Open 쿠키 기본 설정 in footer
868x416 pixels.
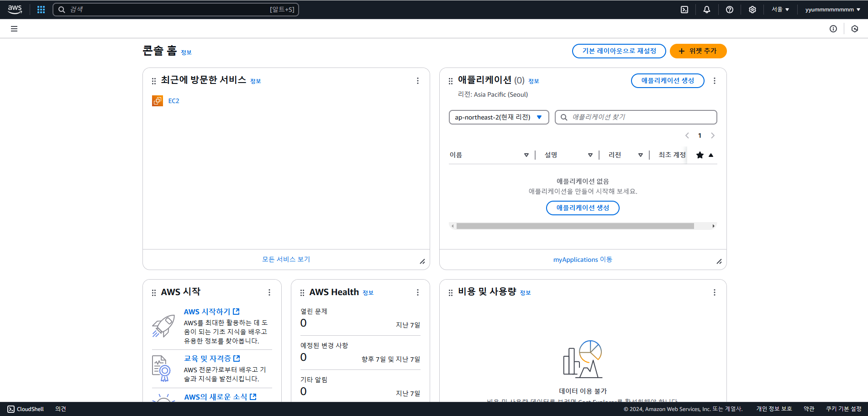tap(843, 409)
